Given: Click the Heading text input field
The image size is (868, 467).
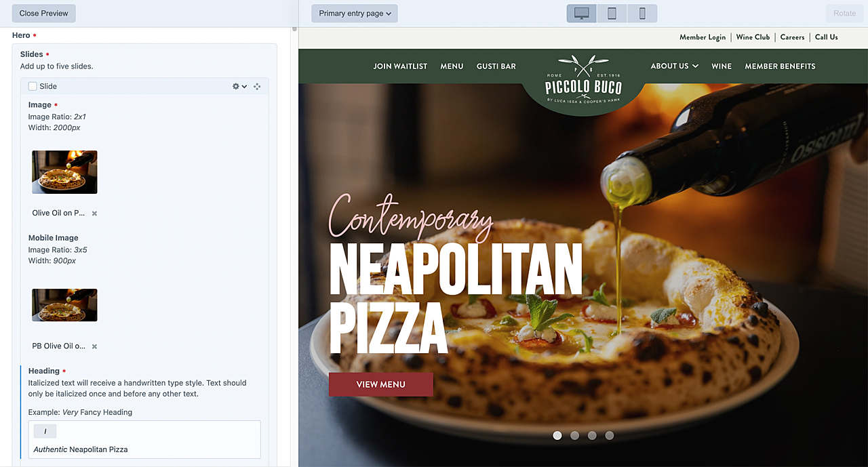Looking at the screenshot, I should point(144,449).
